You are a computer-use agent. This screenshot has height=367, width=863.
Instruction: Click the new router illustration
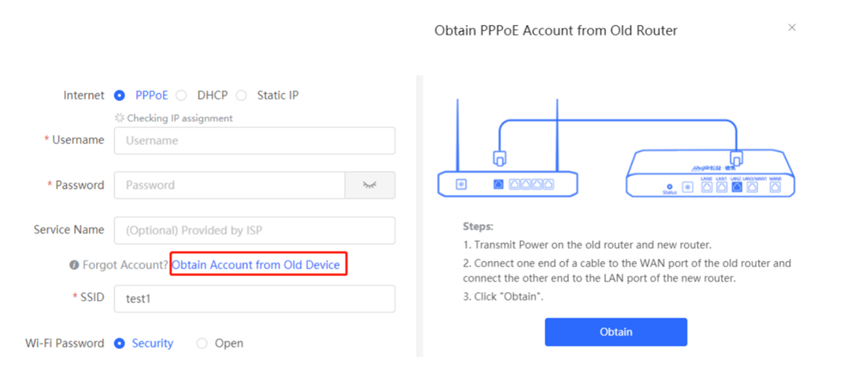pyautogui.click(x=711, y=173)
